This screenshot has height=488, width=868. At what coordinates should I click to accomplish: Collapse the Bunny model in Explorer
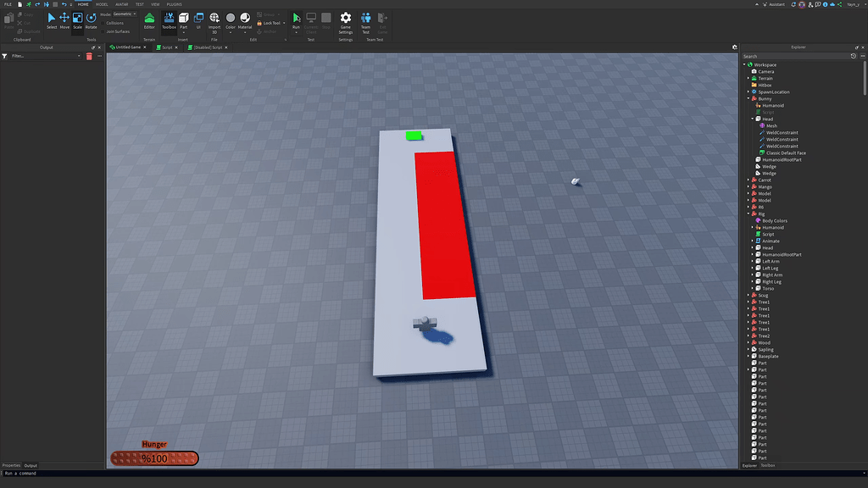[x=750, y=98]
